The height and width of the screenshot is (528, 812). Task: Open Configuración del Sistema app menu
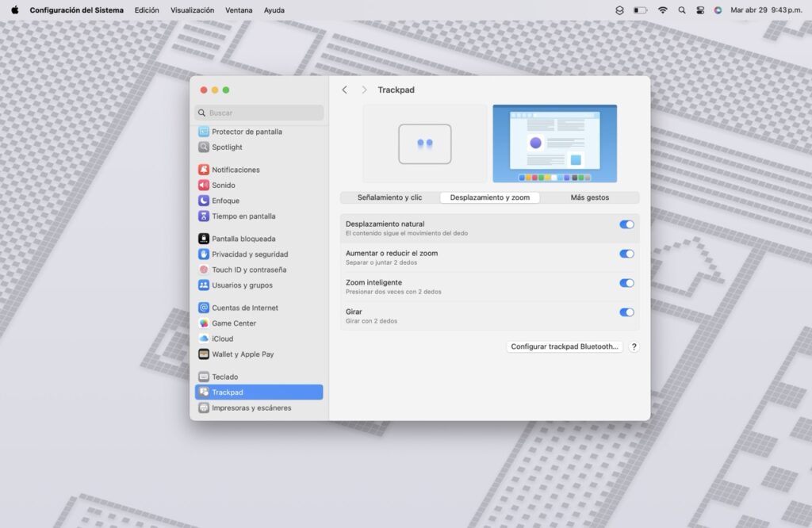click(x=77, y=10)
